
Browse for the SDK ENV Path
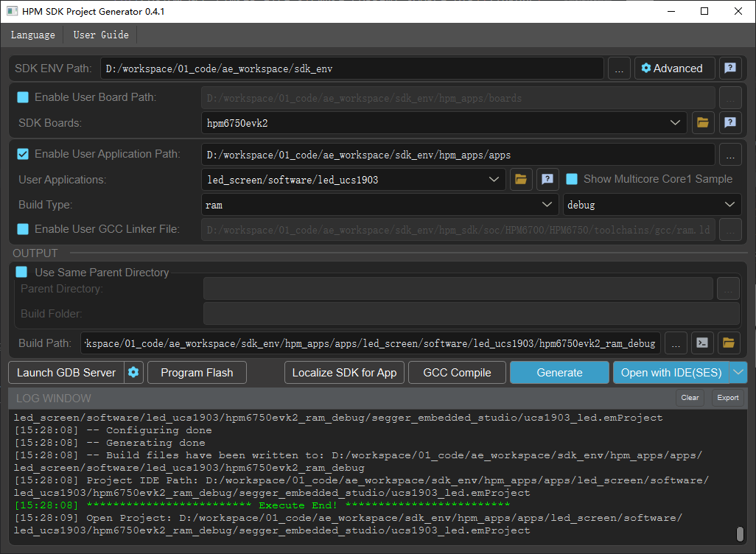[619, 69]
